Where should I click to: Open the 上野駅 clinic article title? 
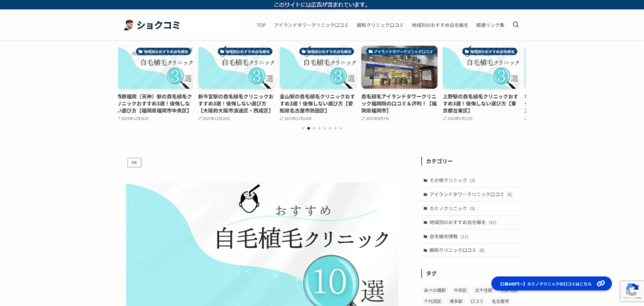[x=480, y=104]
